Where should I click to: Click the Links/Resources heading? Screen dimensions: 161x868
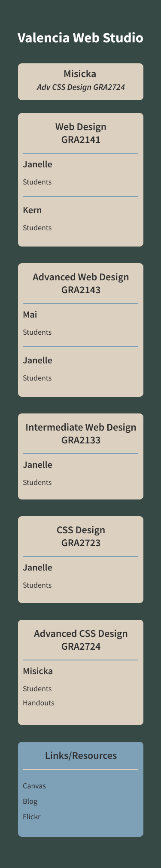pyautogui.click(x=81, y=755)
